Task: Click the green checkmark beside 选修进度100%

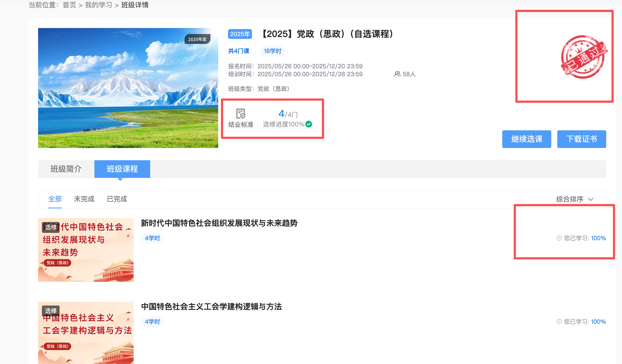Action: pos(309,124)
